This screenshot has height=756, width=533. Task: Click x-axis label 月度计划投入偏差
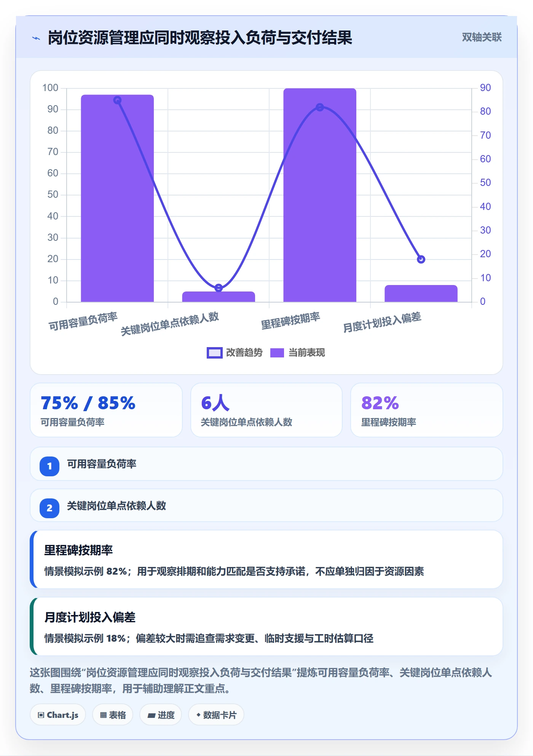pos(382,322)
